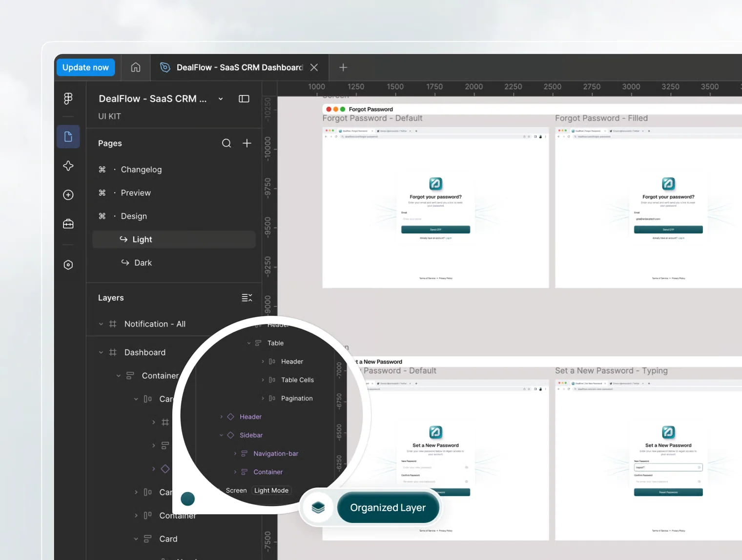Screen dimensions: 742x560
Task: Click the Light Mode variable tag
Action: pyautogui.click(x=271, y=491)
